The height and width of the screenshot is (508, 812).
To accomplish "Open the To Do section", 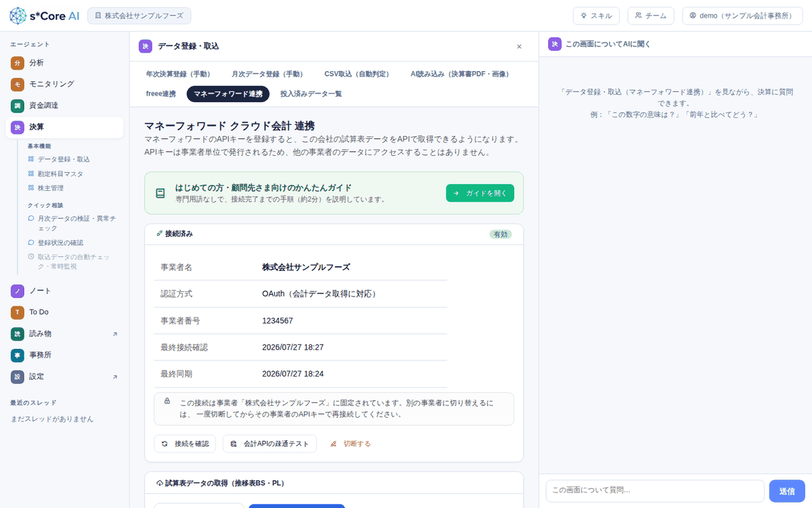I will point(64,312).
